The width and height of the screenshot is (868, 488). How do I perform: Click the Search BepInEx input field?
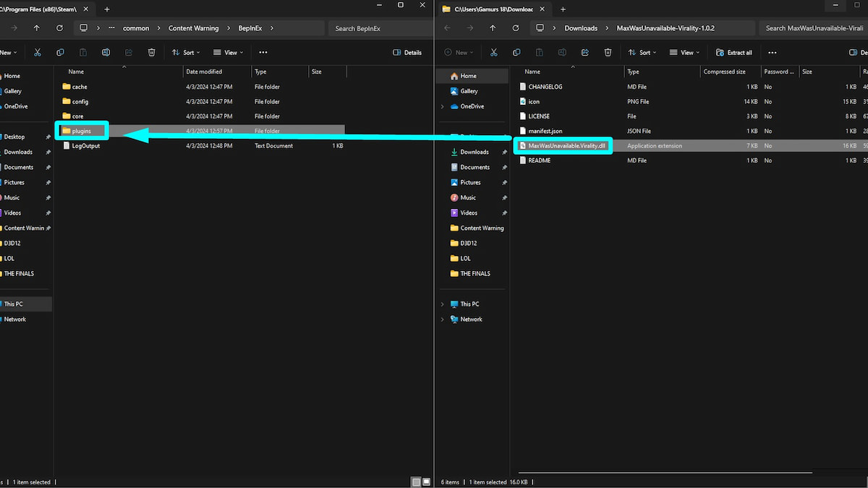point(380,28)
